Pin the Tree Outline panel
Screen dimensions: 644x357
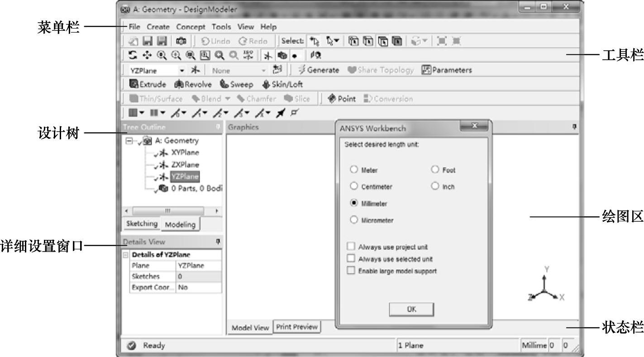click(x=218, y=128)
